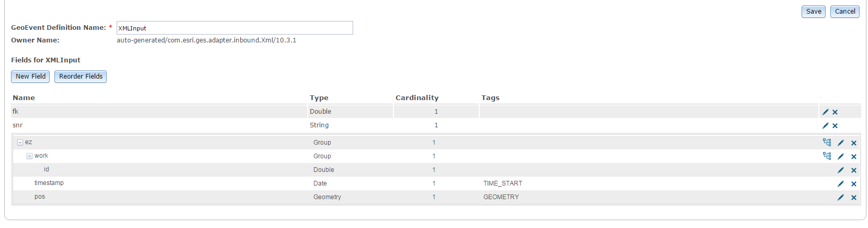Add subfield to ez group via hierarchy icon

point(827,142)
